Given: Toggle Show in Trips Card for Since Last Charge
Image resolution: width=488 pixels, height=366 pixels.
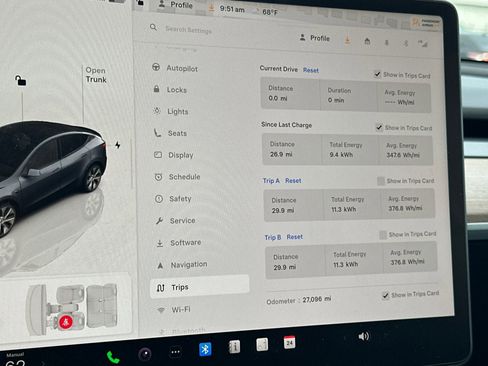Looking at the screenshot, I should pos(379,127).
